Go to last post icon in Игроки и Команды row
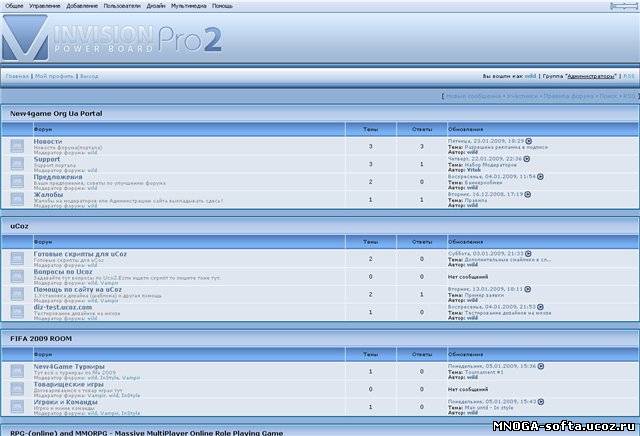The height and width of the screenshot is (436, 640). tap(541, 402)
